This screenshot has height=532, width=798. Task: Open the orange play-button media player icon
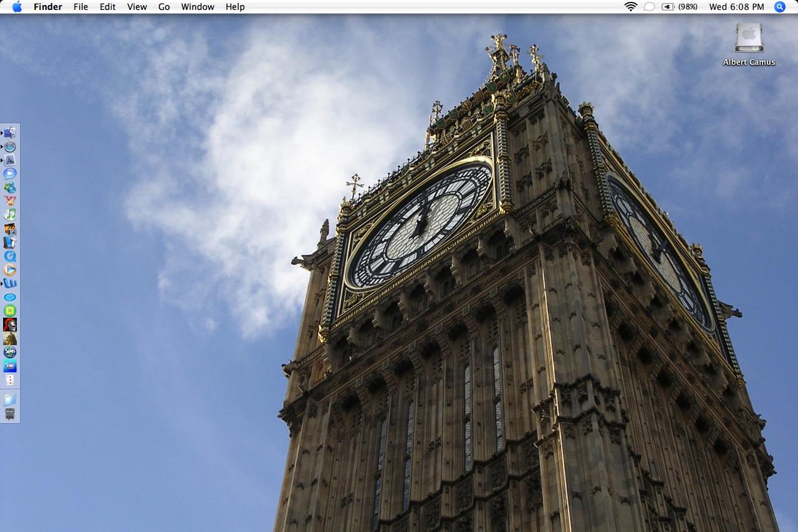[10, 270]
